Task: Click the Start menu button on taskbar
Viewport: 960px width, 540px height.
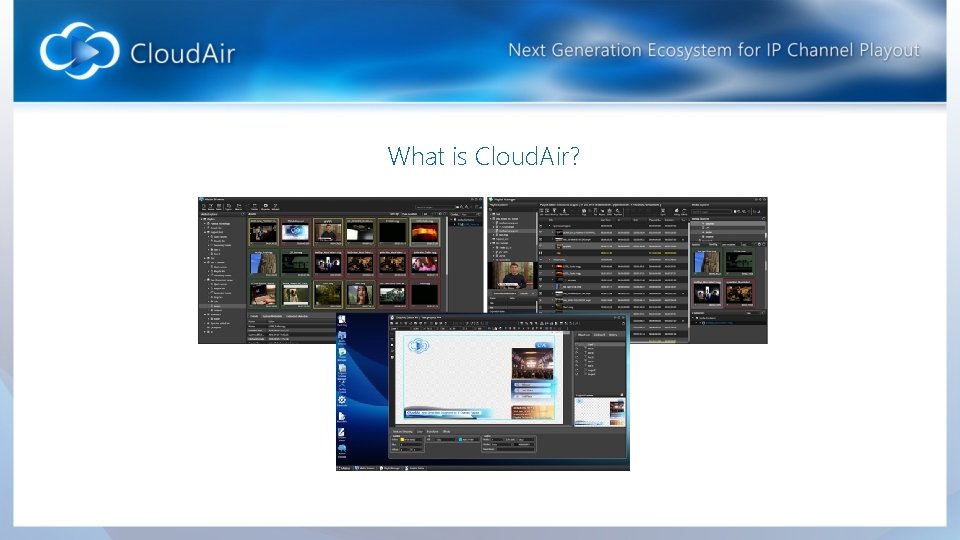Action: pos(343,468)
